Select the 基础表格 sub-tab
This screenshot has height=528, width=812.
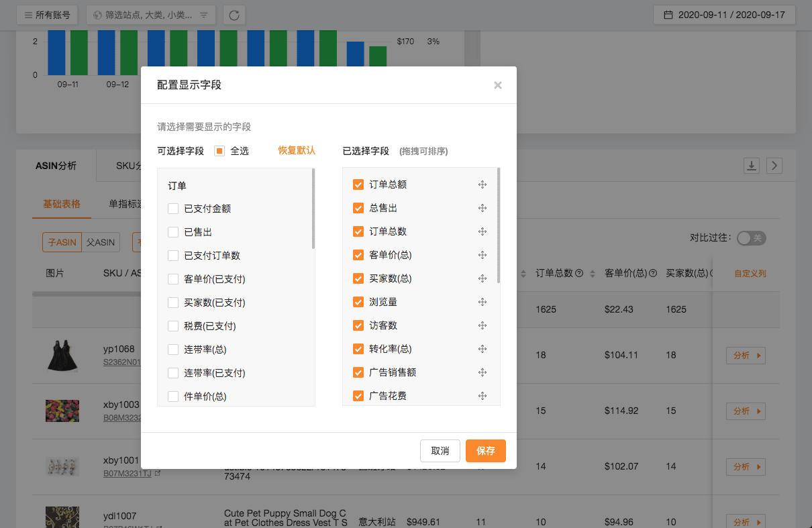62,204
